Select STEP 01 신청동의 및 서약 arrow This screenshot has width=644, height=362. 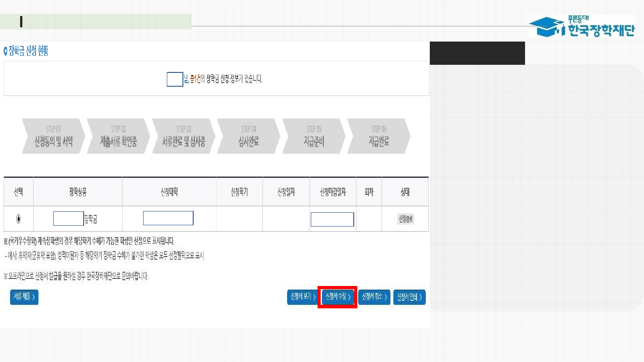click(53, 136)
